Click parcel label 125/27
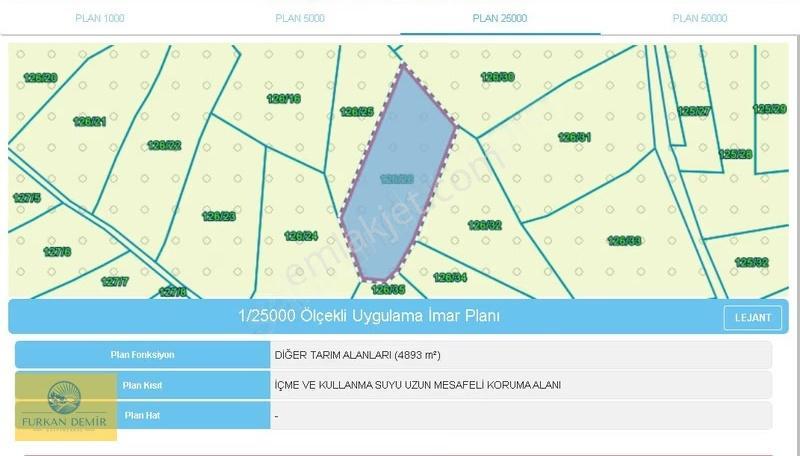This screenshot has width=800, height=456. point(694,111)
